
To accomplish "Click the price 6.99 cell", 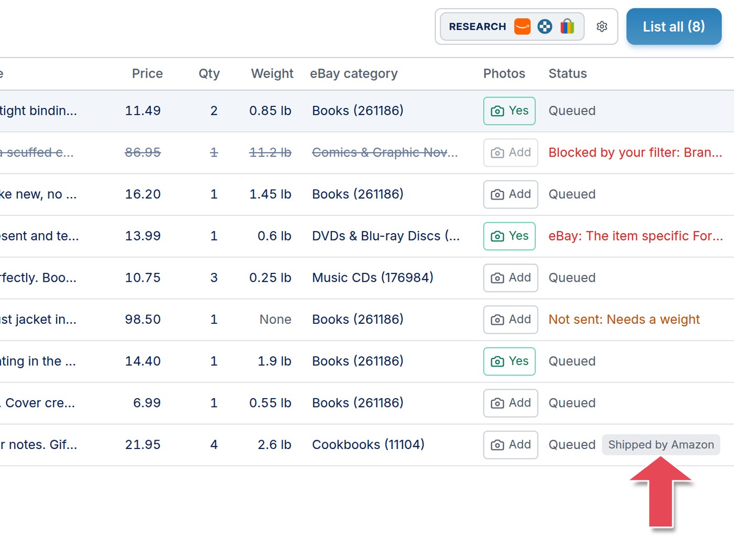I will (147, 403).
